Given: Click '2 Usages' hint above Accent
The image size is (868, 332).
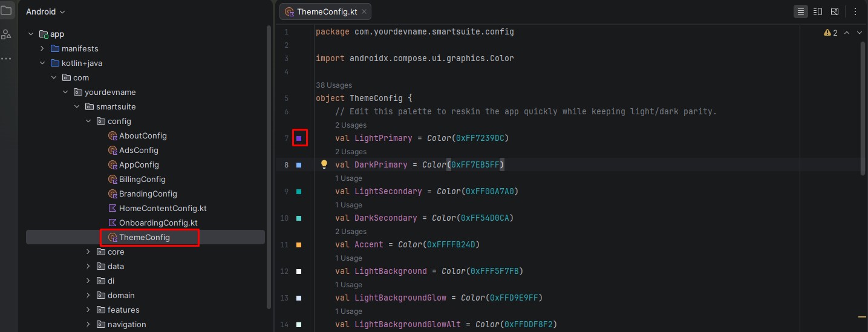Looking at the screenshot, I should click(351, 232).
